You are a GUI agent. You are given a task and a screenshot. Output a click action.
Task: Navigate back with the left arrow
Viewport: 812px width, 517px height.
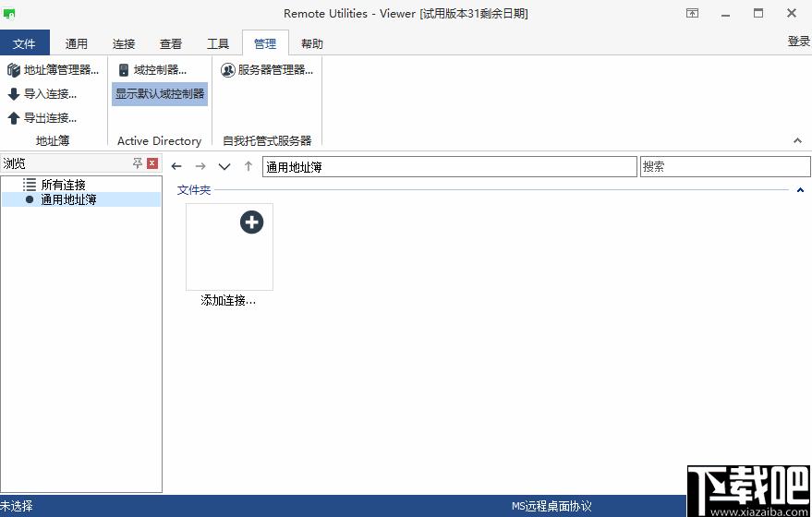tap(176, 166)
